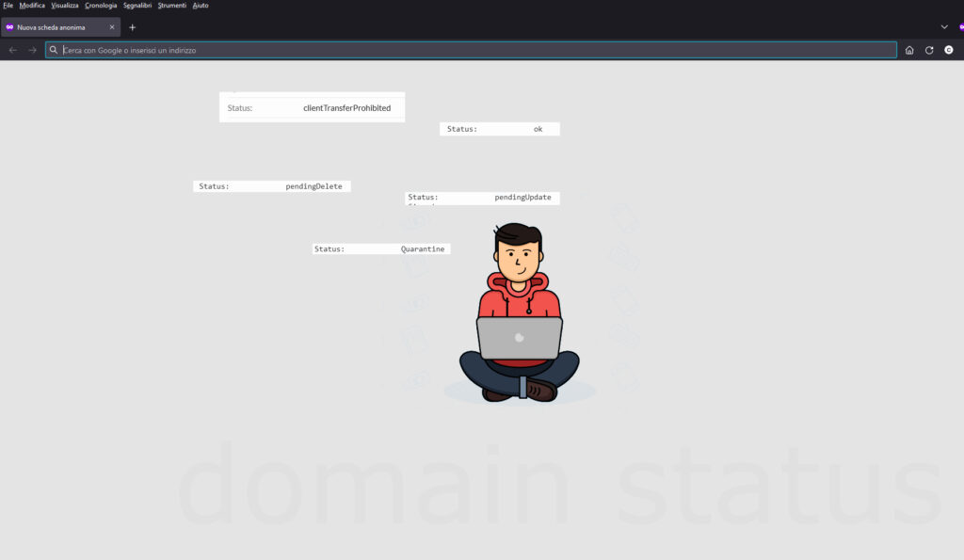Go forward with the forward arrow
Image resolution: width=964 pixels, height=560 pixels.
(x=33, y=50)
